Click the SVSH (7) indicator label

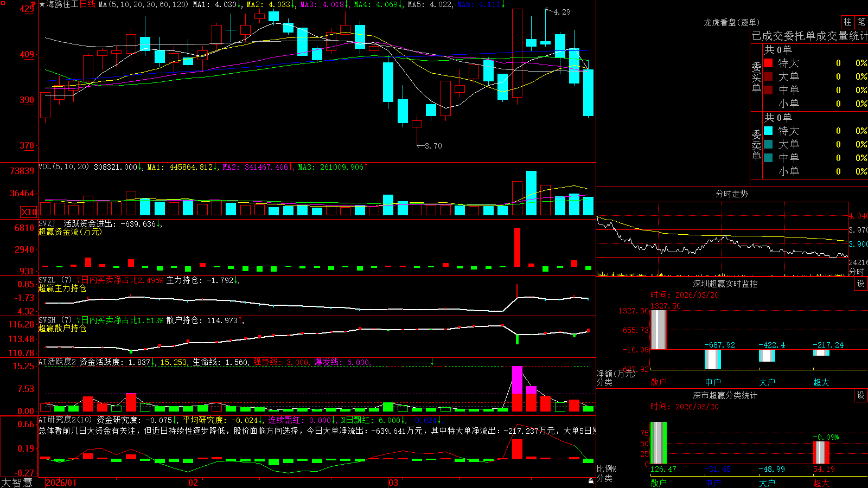(x=55, y=320)
